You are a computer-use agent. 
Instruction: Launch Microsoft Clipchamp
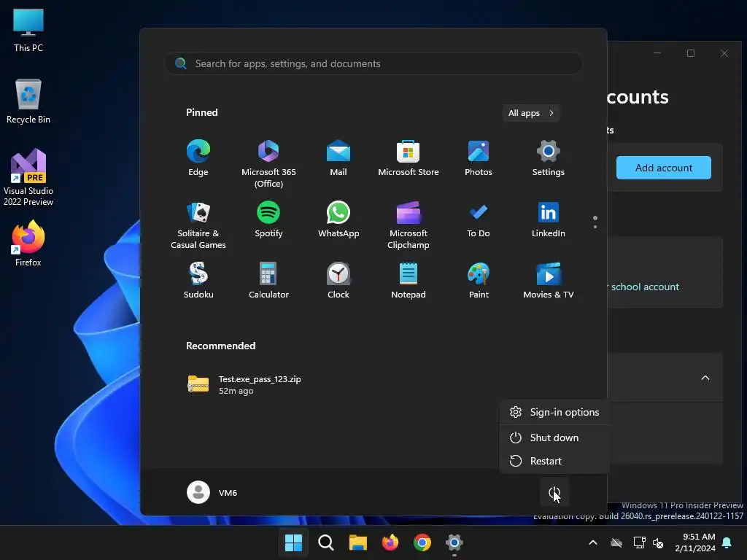[409, 225]
